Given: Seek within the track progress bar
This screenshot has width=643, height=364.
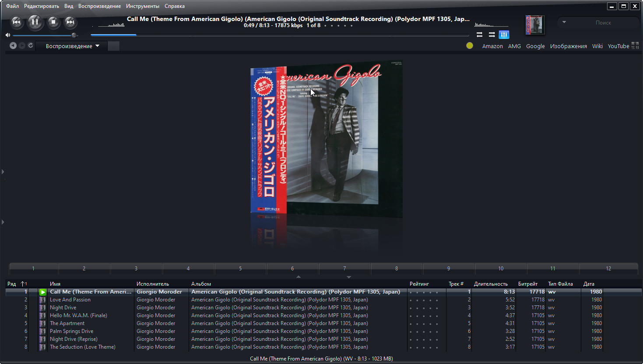Looking at the screenshot, I should (280, 35).
